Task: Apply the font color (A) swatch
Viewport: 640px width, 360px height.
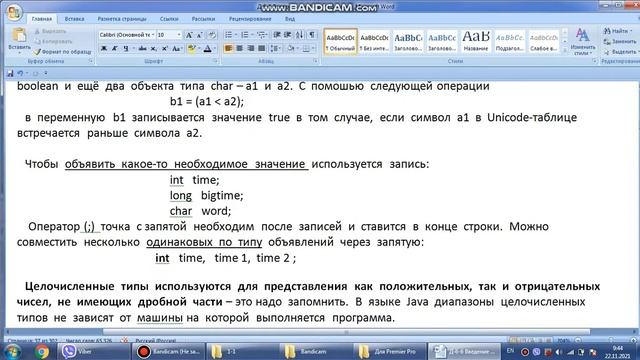Action: click(207, 49)
